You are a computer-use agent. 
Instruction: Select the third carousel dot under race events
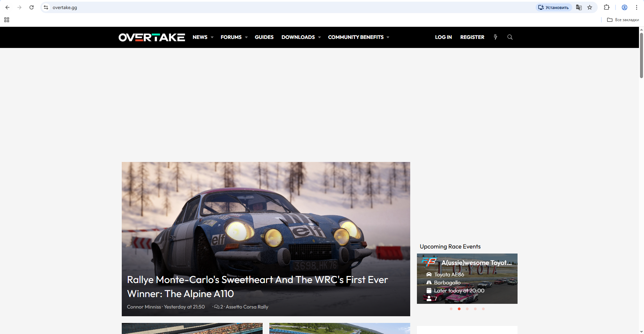click(467, 309)
